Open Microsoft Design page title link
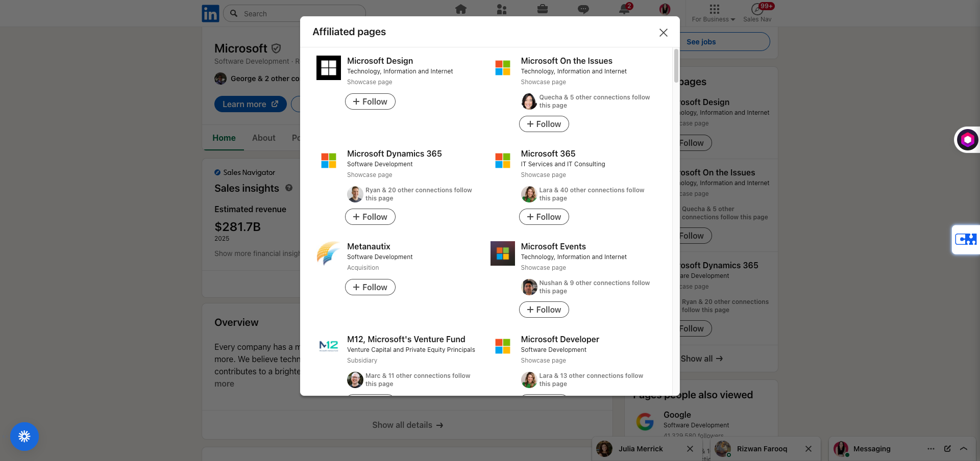This screenshot has width=980, height=461. tap(380, 61)
